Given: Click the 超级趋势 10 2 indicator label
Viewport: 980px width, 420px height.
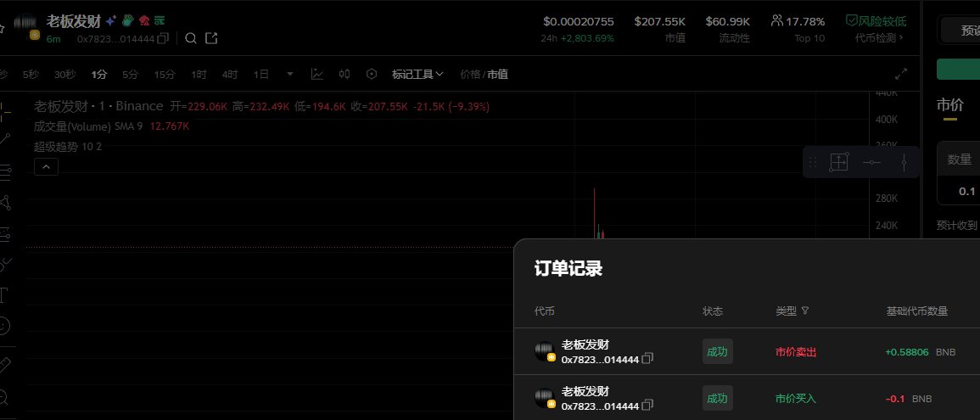Looking at the screenshot, I should pyautogui.click(x=68, y=147).
